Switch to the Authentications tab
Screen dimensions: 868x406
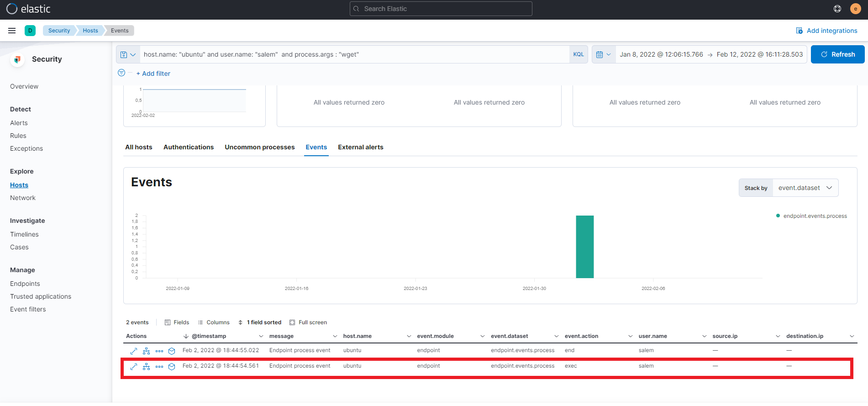pyautogui.click(x=188, y=147)
